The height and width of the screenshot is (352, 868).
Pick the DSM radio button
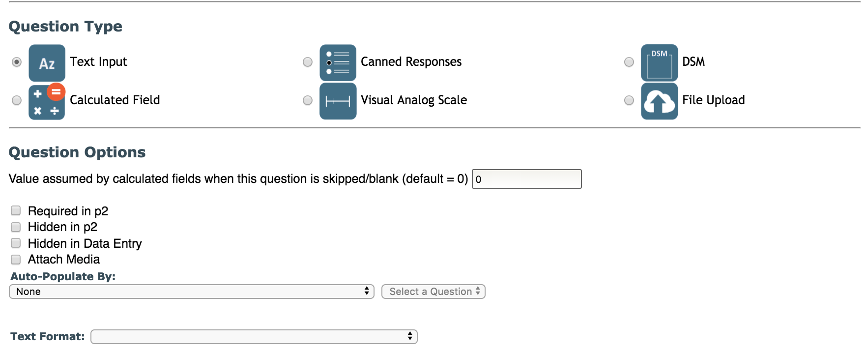[629, 62]
